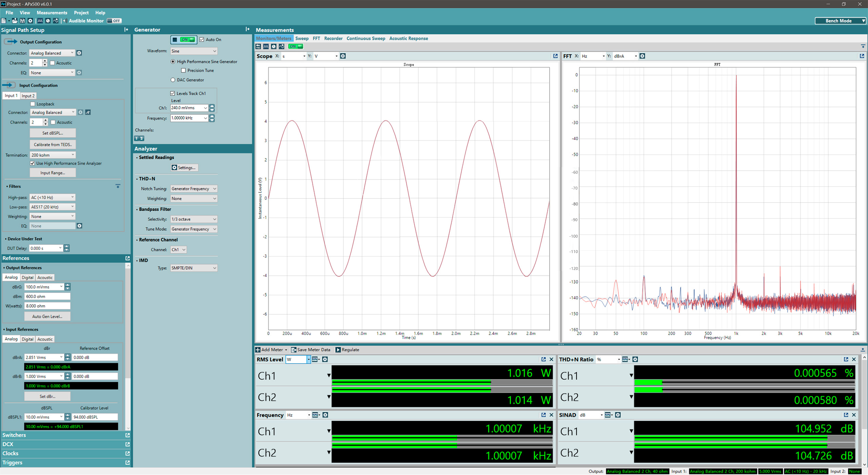Select DAC Generator radio button
This screenshot has height=475, width=868.
pyautogui.click(x=173, y=80)
